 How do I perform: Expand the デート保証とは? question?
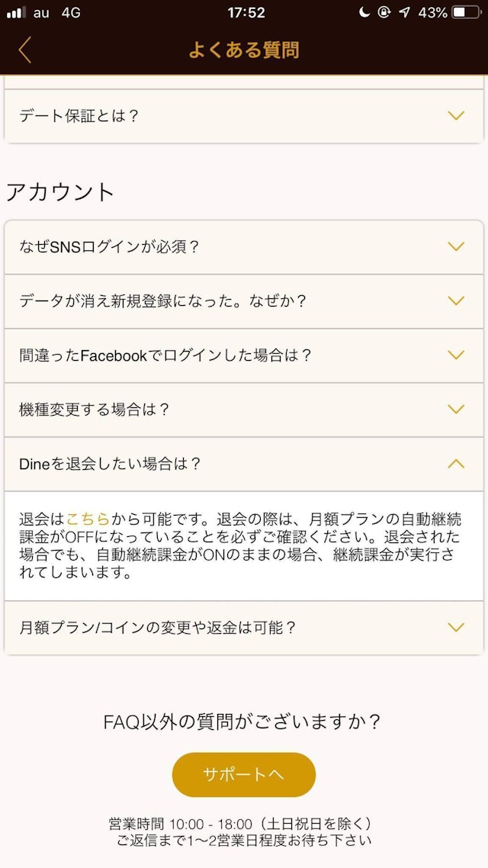pyautogui.click(x=244, y=116)
